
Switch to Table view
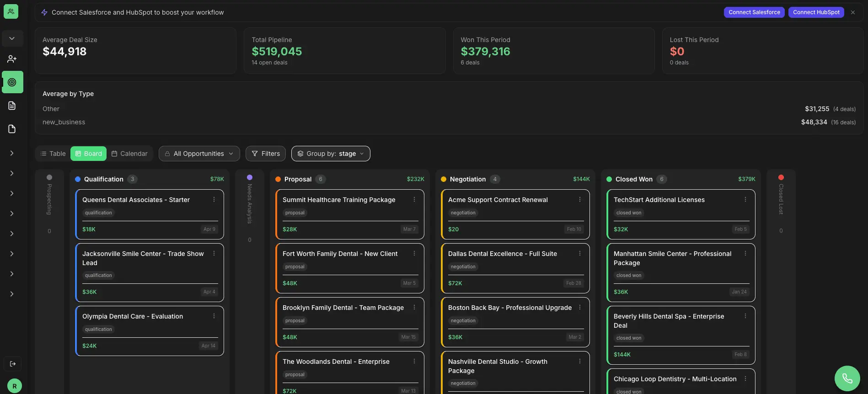click(53, 154)
